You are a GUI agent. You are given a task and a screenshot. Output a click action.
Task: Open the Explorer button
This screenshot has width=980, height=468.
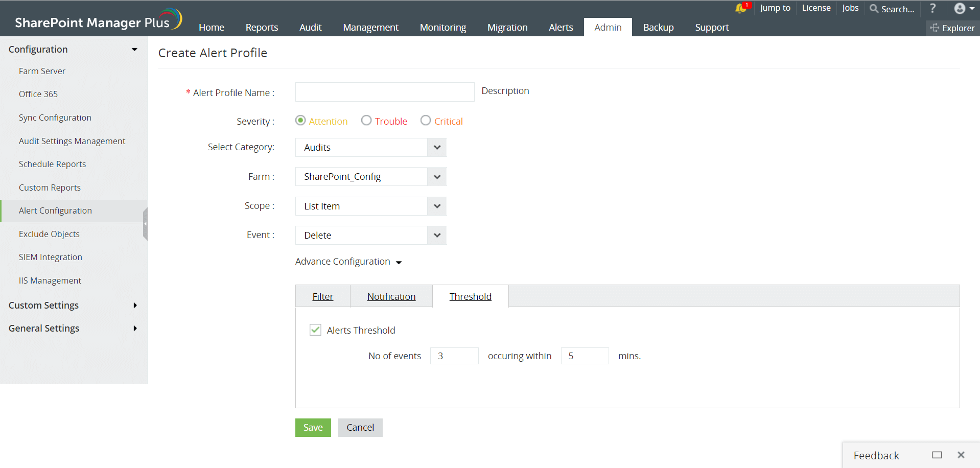952,28
